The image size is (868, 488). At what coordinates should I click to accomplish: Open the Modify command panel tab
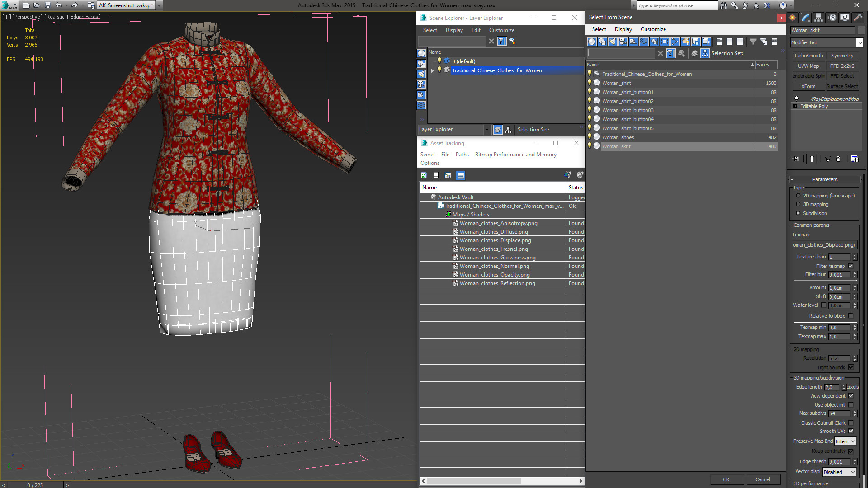pos(806,18)
